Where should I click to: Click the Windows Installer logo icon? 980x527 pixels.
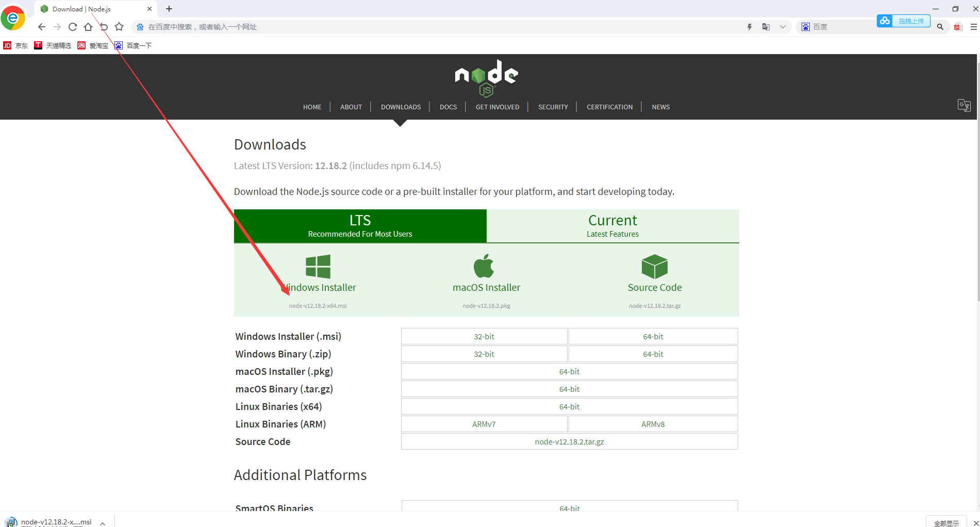[318, 266]
